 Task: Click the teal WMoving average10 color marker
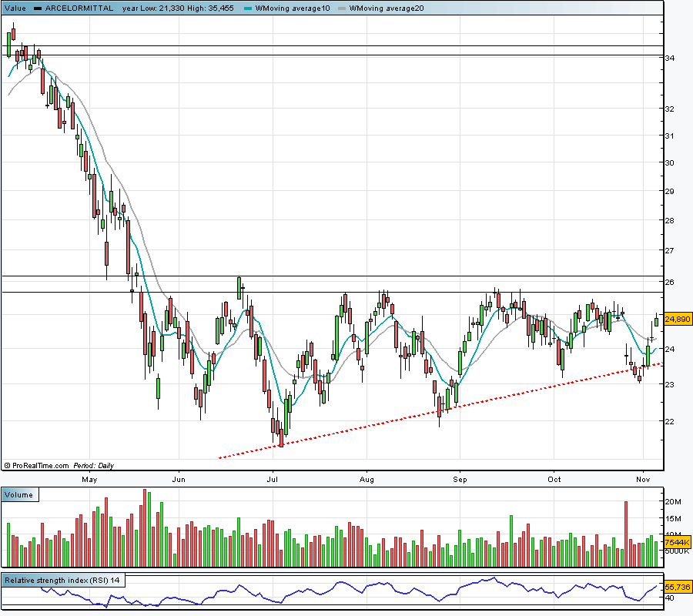pos(248,8)
